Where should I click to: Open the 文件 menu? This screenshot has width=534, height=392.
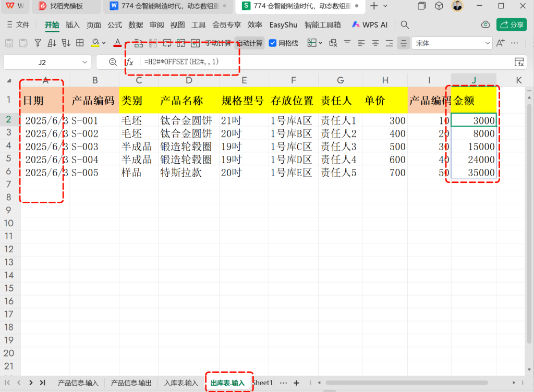click(18, 24)
